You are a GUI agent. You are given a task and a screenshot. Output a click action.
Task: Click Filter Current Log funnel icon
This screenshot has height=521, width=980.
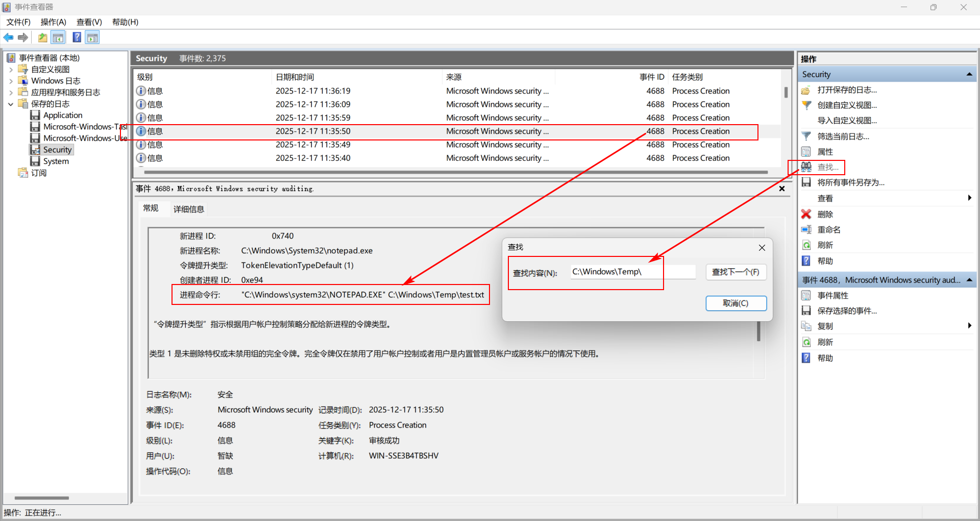click(x=806, y=136)
